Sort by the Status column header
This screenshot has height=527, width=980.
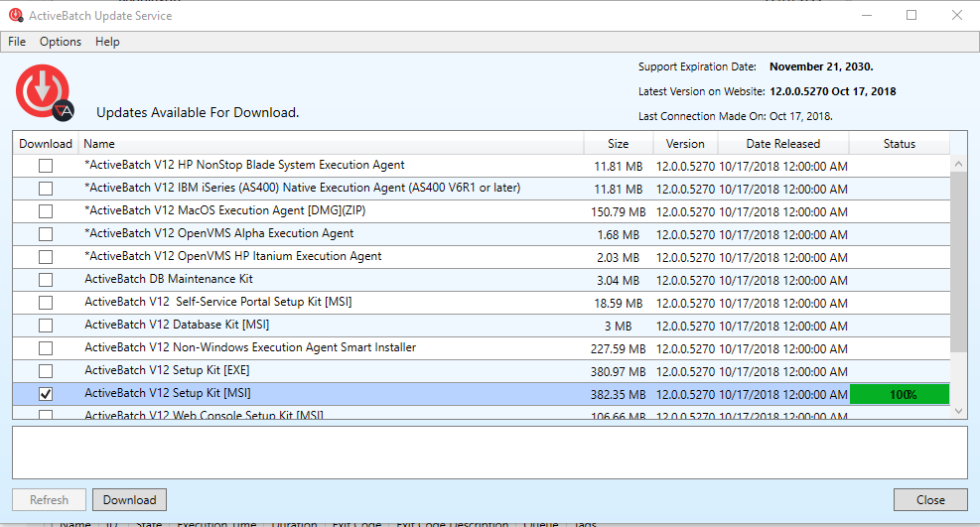[x=900, y=144]
